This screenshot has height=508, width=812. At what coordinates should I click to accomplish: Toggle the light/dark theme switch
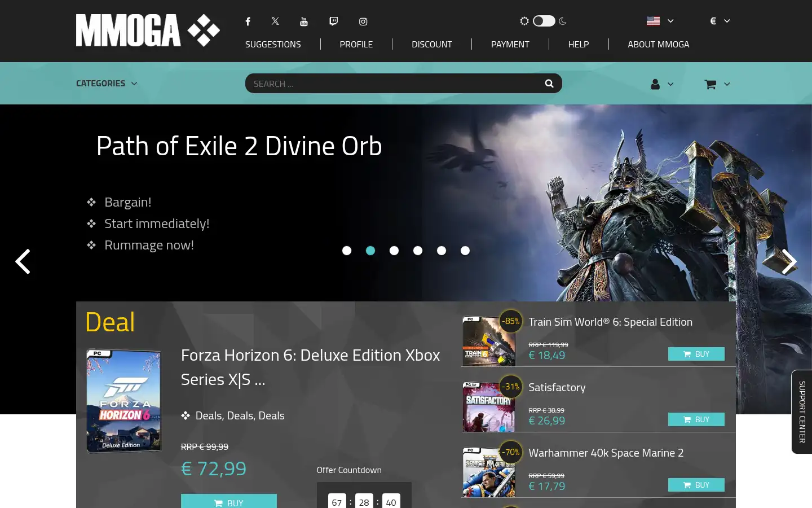point(544,21)
